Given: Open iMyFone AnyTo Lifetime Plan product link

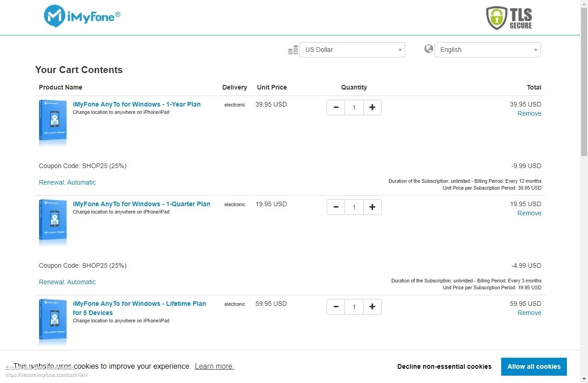Looking at the screenshot, I should click(x=139, y=304).
